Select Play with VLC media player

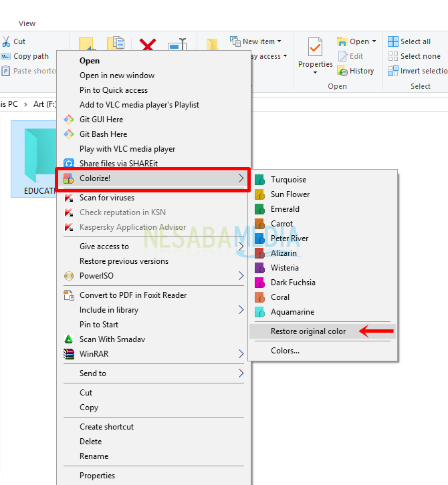click(x=154, y=149)
